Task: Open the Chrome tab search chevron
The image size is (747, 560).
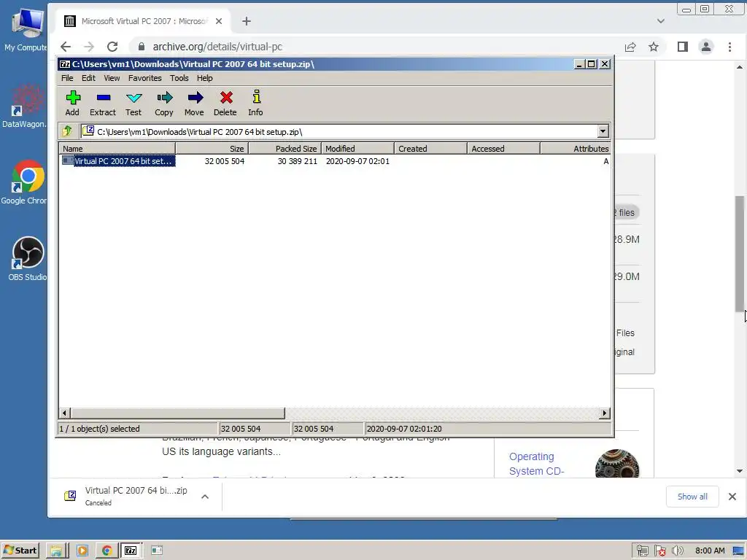Action: 661,21
